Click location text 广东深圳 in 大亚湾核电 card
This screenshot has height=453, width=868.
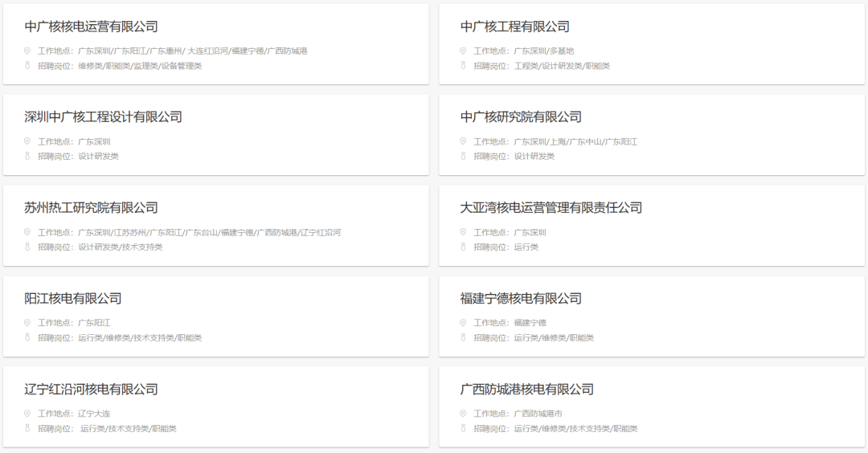tap(530, 232)
